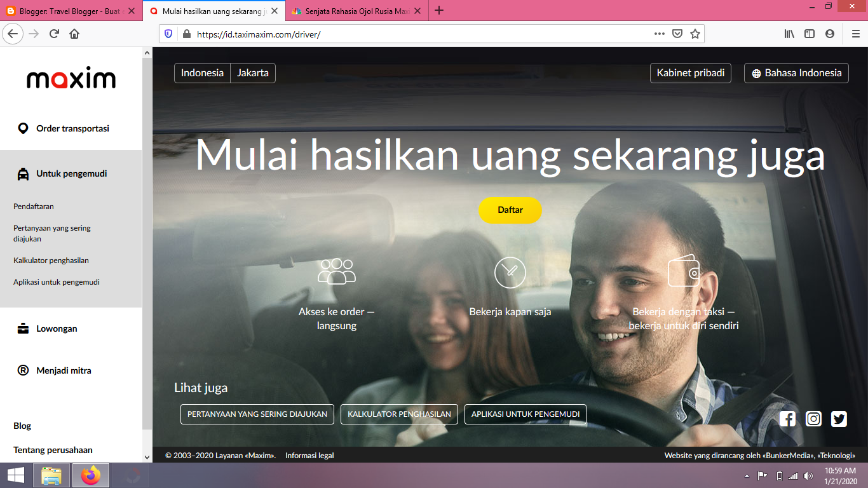Switch to the Blogger Travel Blogger tab
Viewport: 868px width, 488px height.
pyautogui.click(x=70, y=11)
